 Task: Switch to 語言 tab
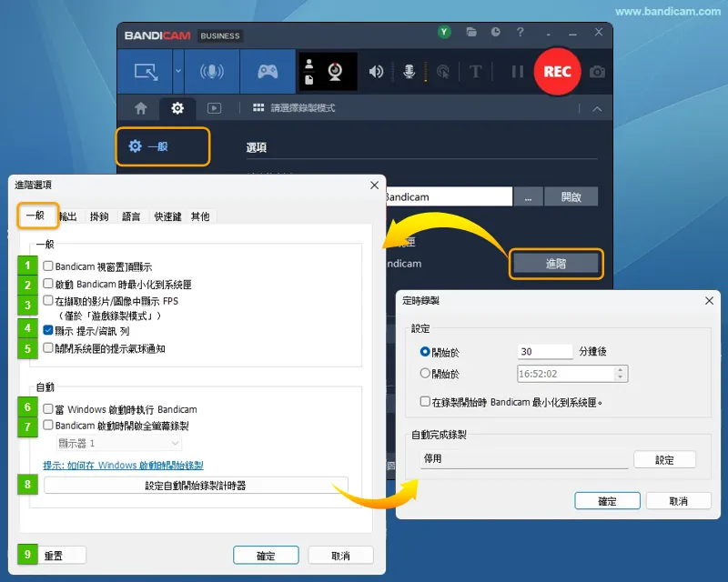click(131, 216)
